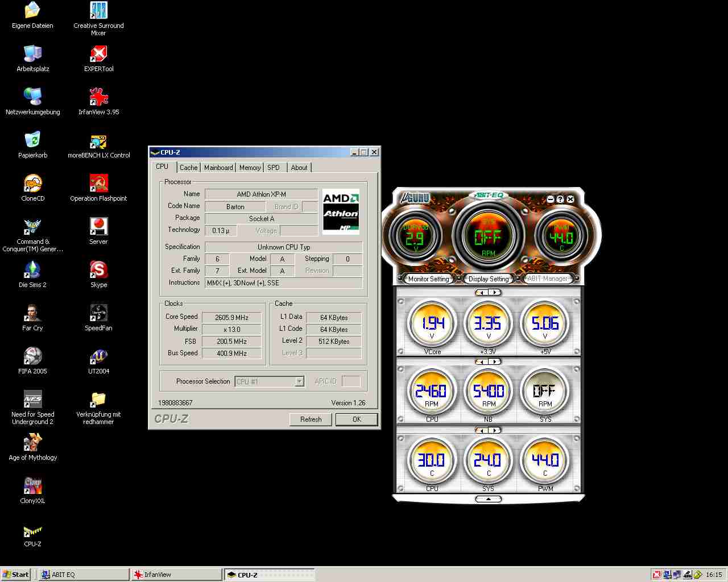Select Arbeitsplatz desktop icon
The width and height of the screenshot is (728, 582).
[x=32, y=59]
